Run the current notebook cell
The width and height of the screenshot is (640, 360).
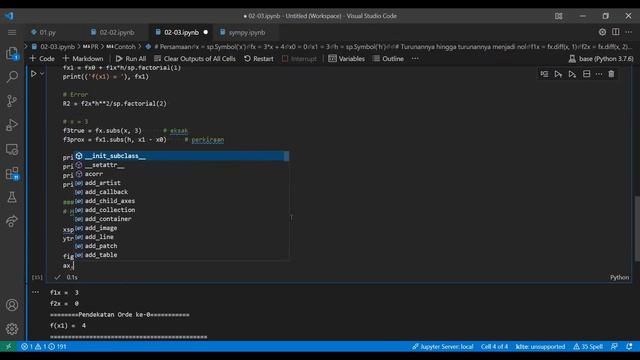[33, 74]
